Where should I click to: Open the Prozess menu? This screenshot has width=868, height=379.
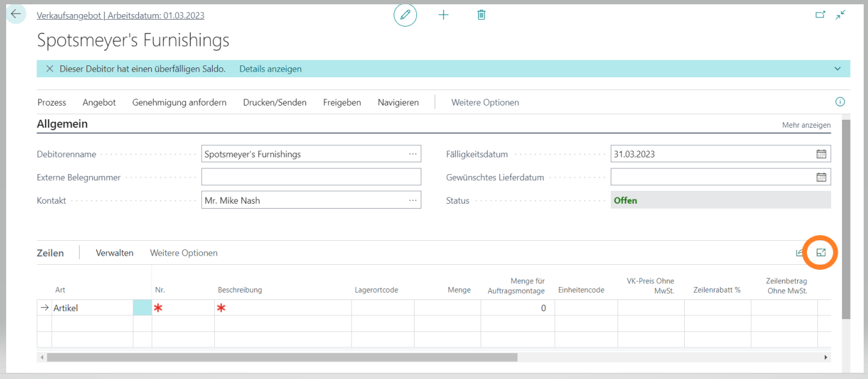click(x=52, y=102)
